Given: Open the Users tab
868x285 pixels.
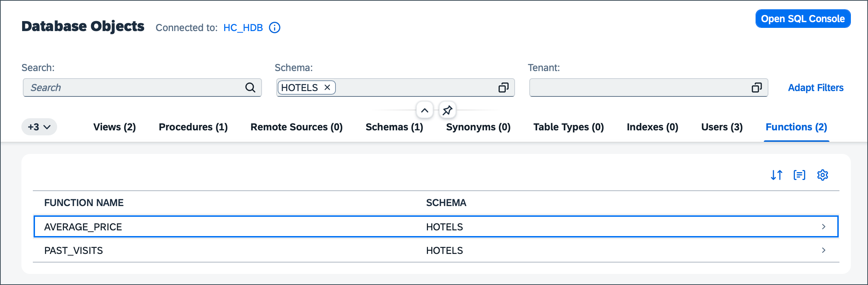Looking at the screenshot, I should click(722, 127).
